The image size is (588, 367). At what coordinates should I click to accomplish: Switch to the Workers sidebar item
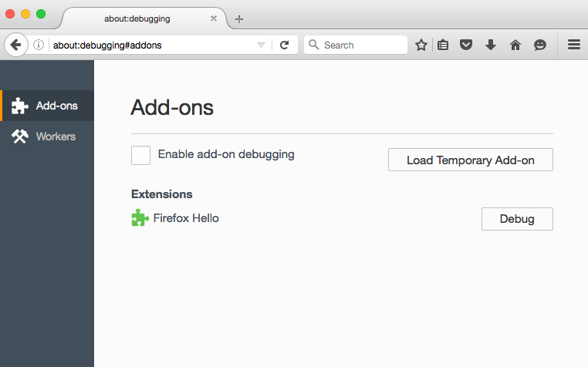(47, 136)
